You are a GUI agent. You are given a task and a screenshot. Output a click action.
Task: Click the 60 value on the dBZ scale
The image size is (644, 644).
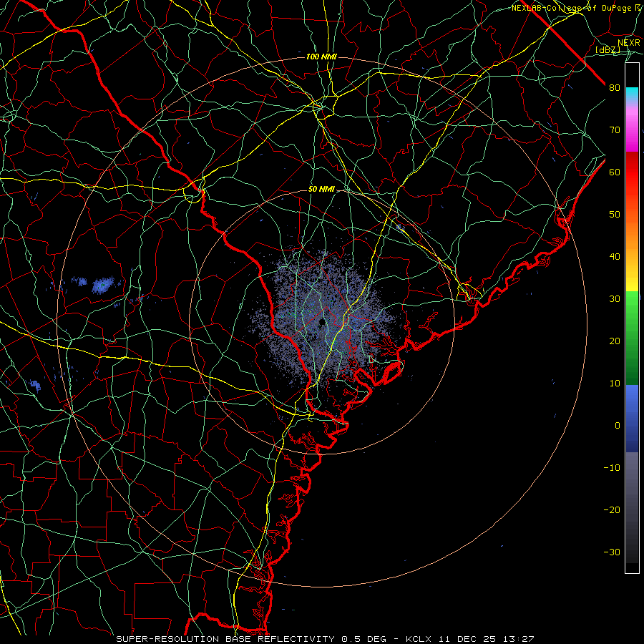pyautogui.click(x=615, y=172)
